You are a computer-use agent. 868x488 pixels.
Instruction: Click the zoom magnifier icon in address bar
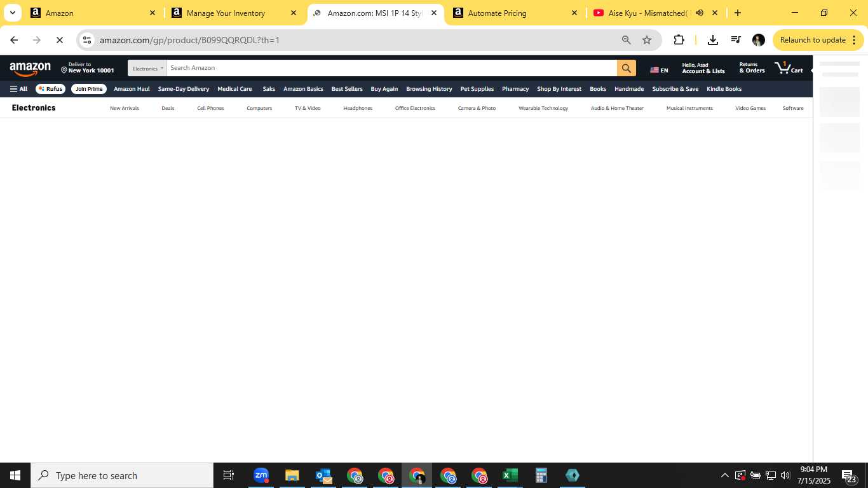pos(626,40)
